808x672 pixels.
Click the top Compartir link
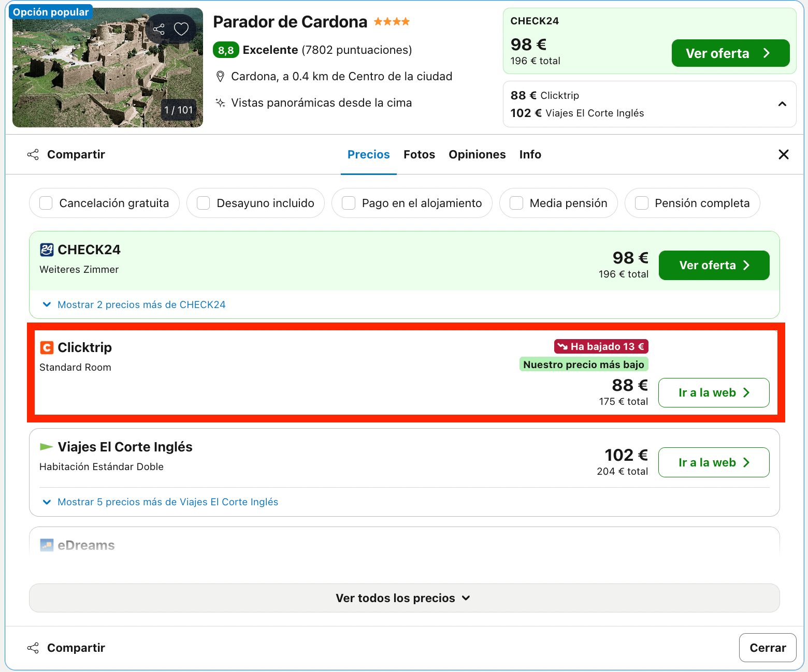[x=76, y=155]
